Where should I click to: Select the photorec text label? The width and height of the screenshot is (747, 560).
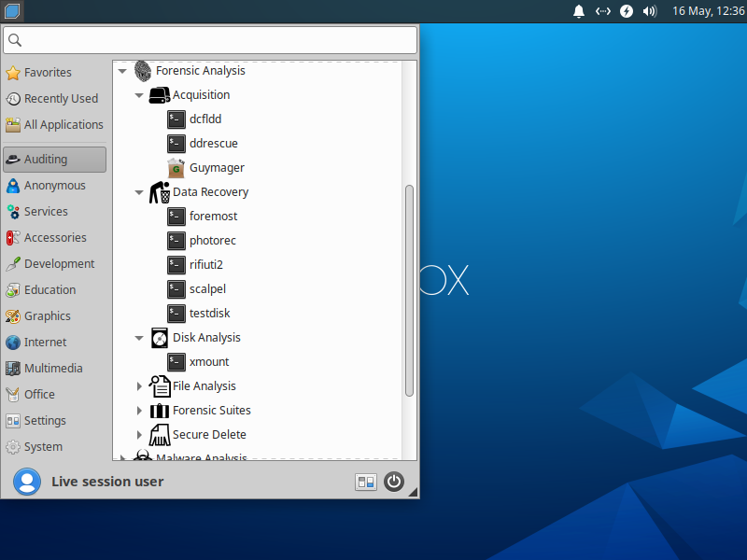213,241
